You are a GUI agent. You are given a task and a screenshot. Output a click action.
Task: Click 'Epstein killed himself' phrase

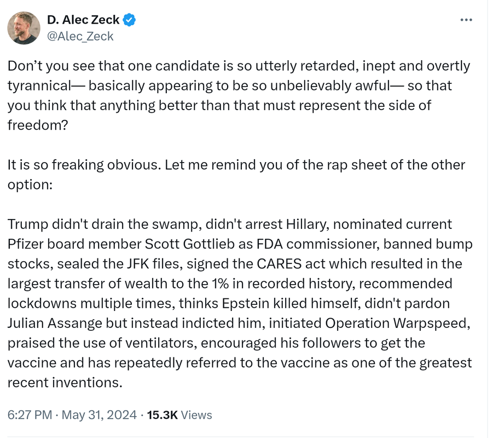coord(290,303)
